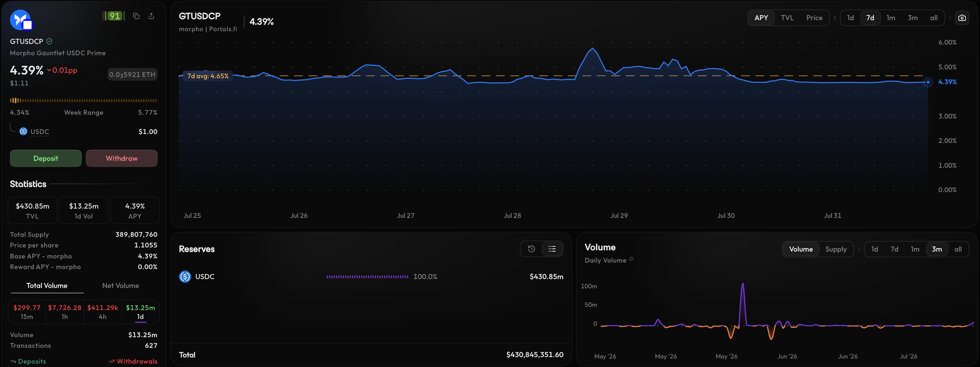This screenshot has width=980, height=367.
Task: Take a chart snapshot with the camera icon
Action: pos(962,18)
